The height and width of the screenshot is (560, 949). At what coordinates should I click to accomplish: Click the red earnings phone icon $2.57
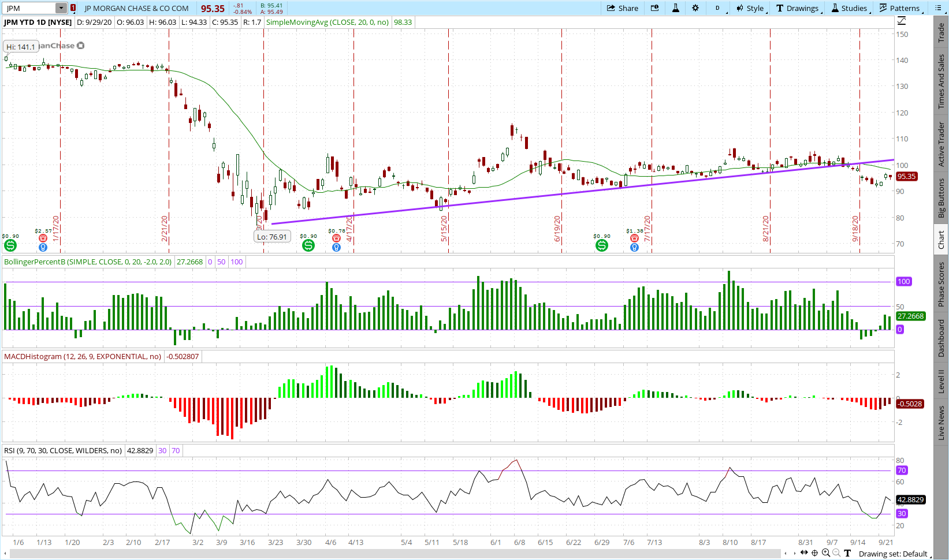click(43, 238)
